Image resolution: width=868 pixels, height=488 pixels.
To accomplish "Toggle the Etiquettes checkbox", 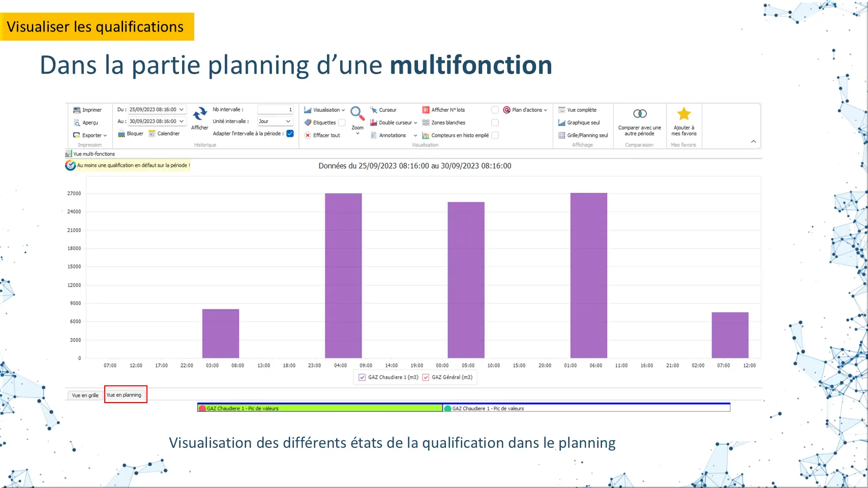I will (342, 123).
